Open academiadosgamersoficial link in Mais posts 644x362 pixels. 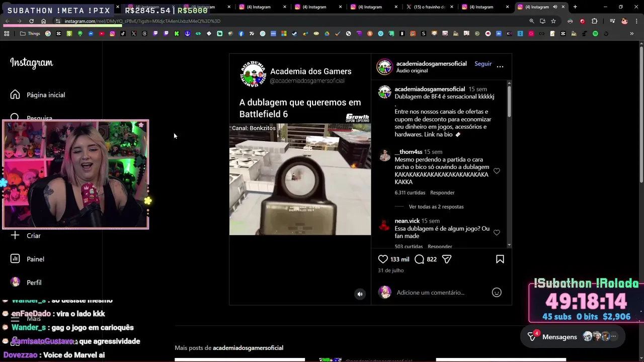248,348
